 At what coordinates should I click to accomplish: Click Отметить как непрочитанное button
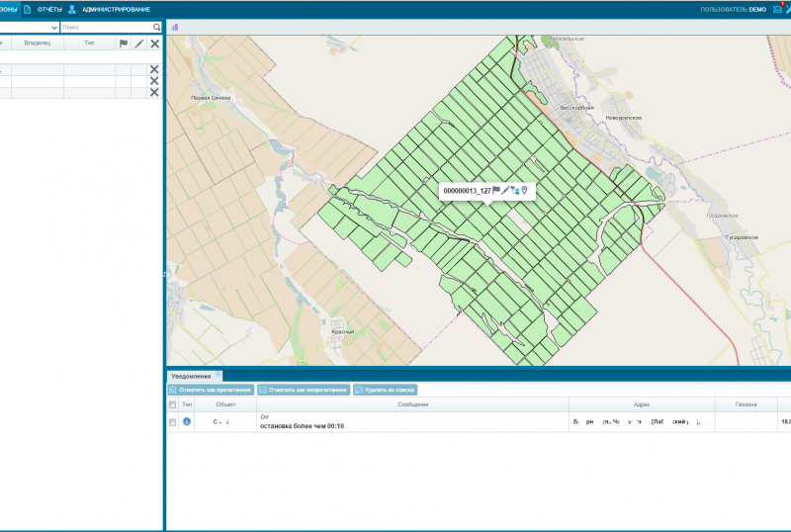[x=304, y=391]
